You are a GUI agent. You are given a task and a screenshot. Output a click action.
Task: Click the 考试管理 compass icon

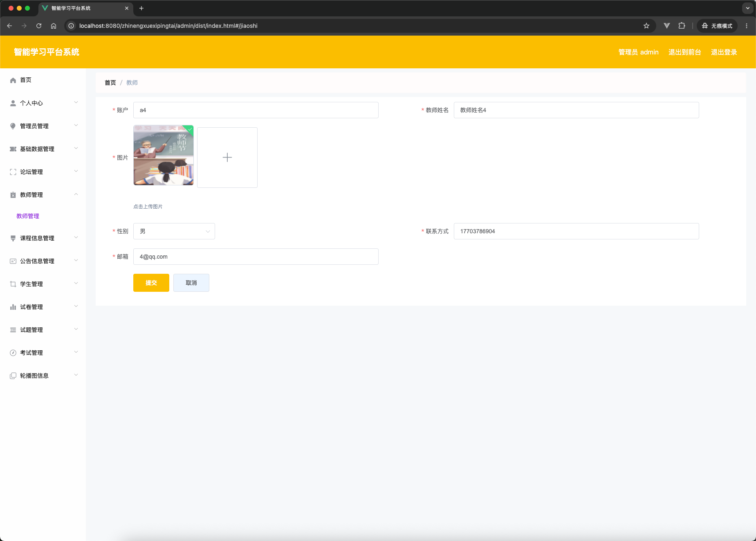pyautogui.click(x=13, y=353)
